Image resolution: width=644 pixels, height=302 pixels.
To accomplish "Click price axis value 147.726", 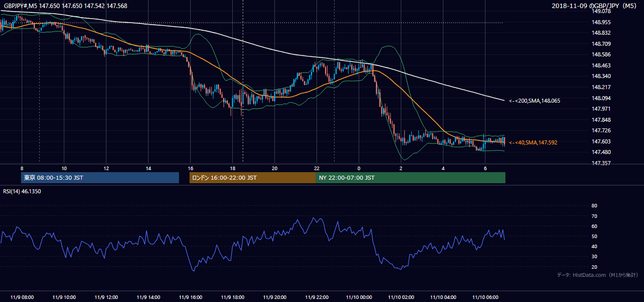I will click(602, 130).
